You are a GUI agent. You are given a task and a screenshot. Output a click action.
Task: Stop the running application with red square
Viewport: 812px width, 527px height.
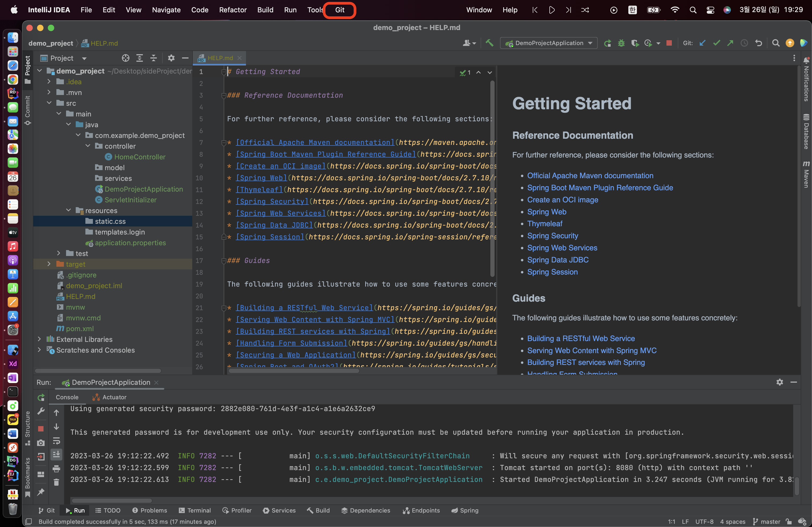(x=669, y=43)
